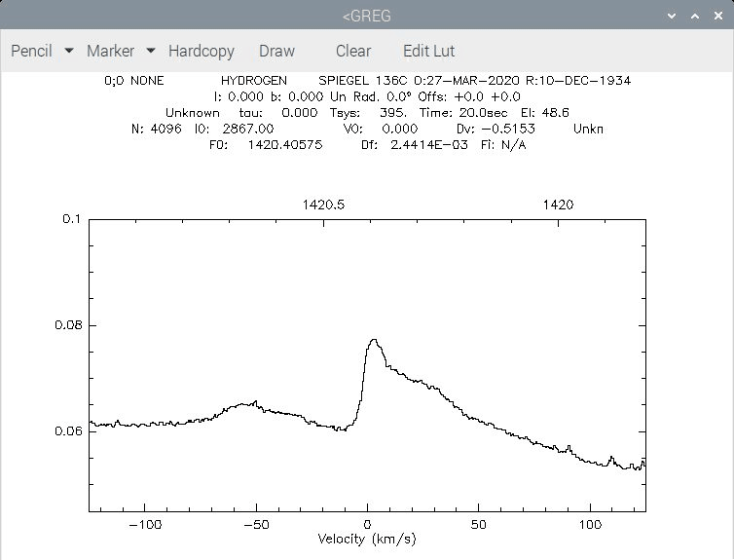The image size is (734, 560).
Task: Click the 100 tick label on velocity axis
Action: point(590,524)
